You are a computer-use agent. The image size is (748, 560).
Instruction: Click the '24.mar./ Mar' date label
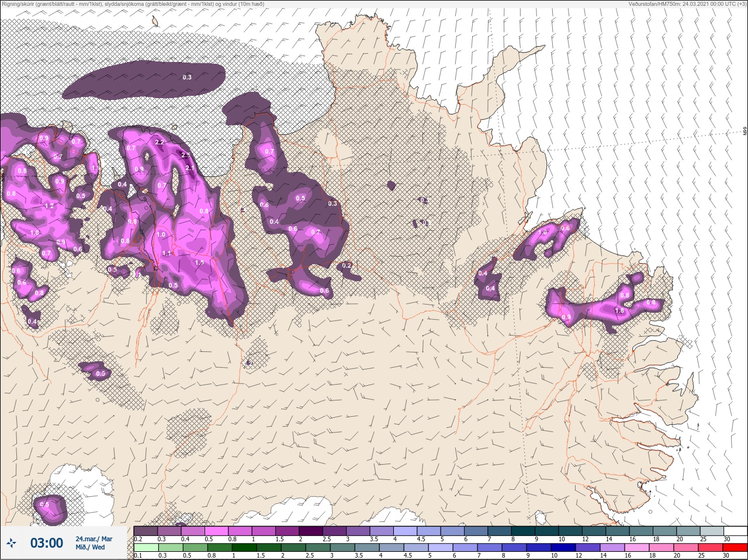click(94, 539)
